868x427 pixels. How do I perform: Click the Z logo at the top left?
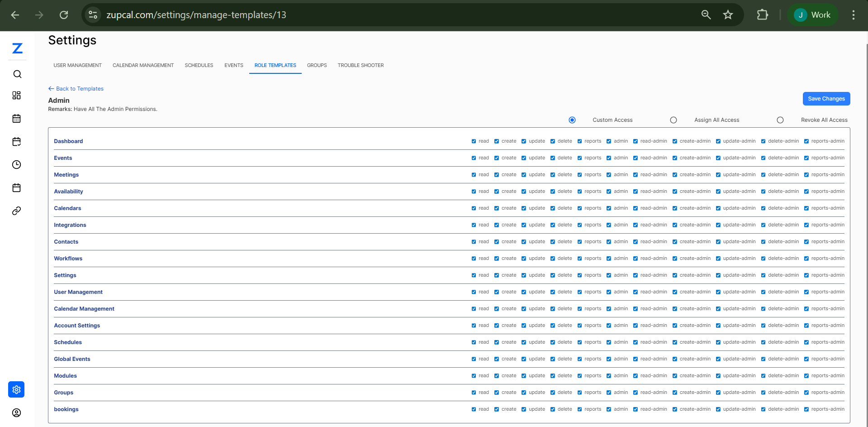[17, 48]
